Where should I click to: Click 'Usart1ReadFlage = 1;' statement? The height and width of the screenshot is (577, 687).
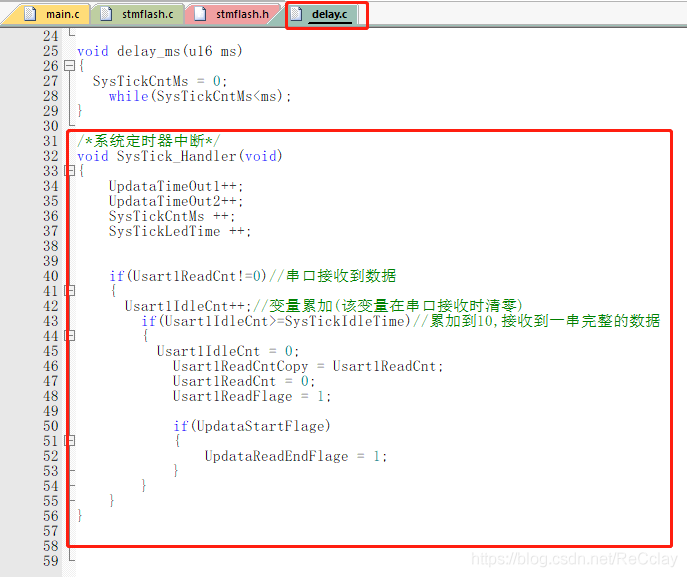252,396
